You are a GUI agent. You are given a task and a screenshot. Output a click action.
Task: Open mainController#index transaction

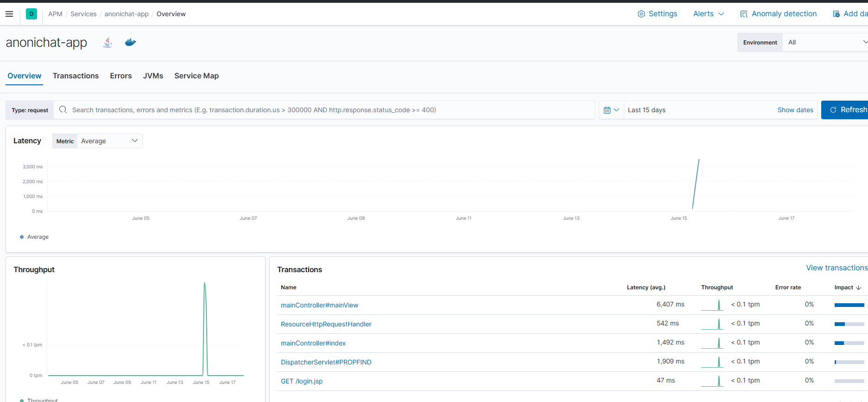[x=313, y=343]
